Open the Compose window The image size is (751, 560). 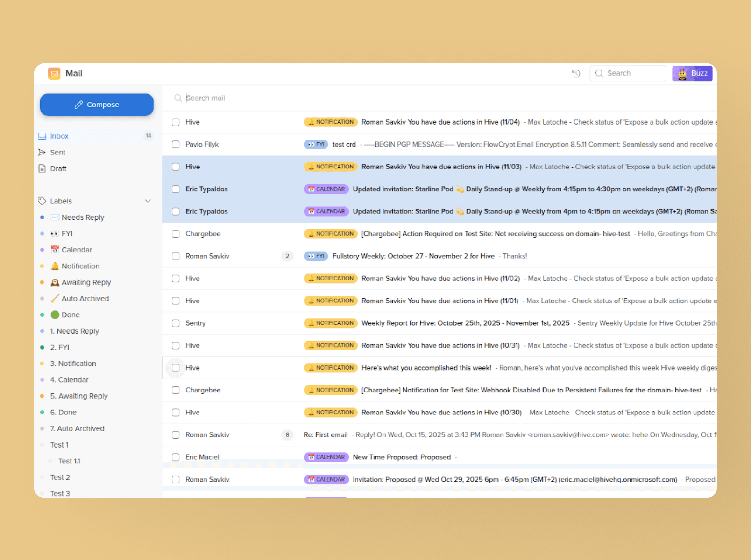pos(97,105)
